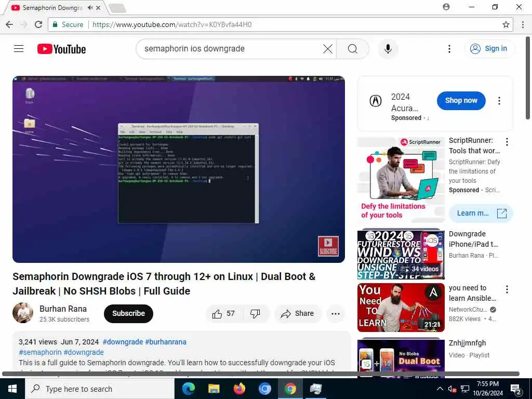Dislike the video with thumbs down
The width and height of the screenshot is (532, 399).
click(x=255, y=313)
